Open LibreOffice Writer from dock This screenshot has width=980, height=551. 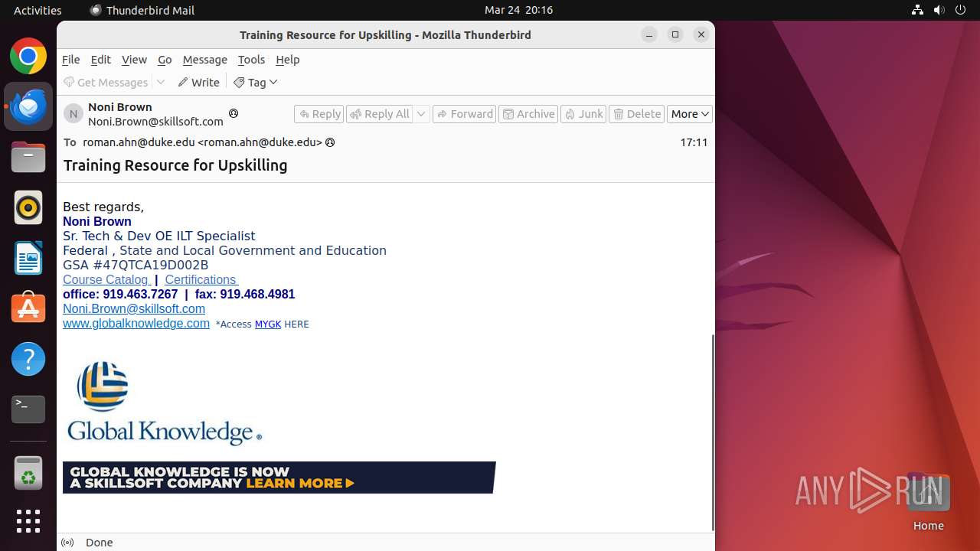point(28,258)
